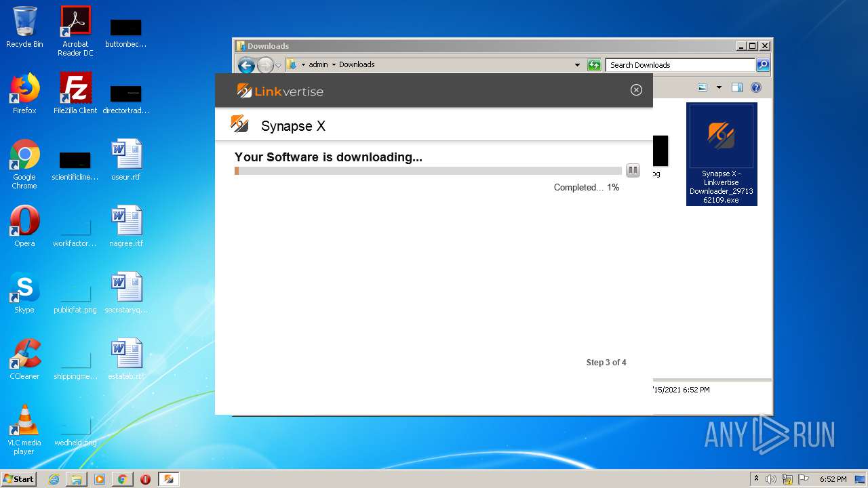Open Windows Media Player from taskbar

click(x=100, y=479)
